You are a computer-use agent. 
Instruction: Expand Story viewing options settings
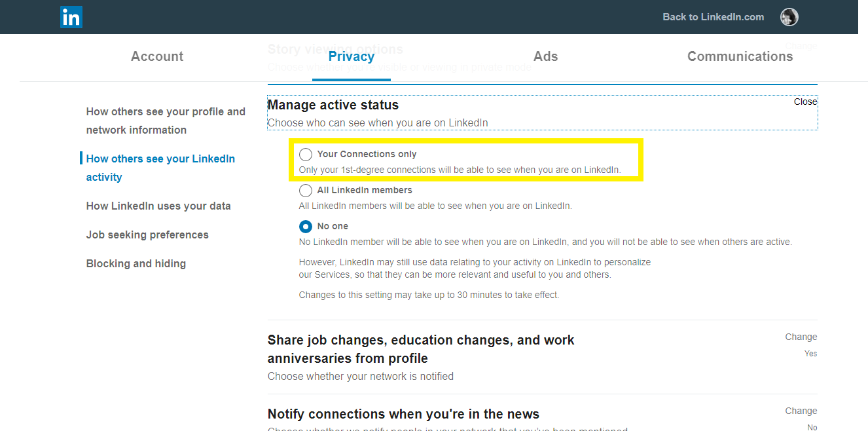click(801, 46)
